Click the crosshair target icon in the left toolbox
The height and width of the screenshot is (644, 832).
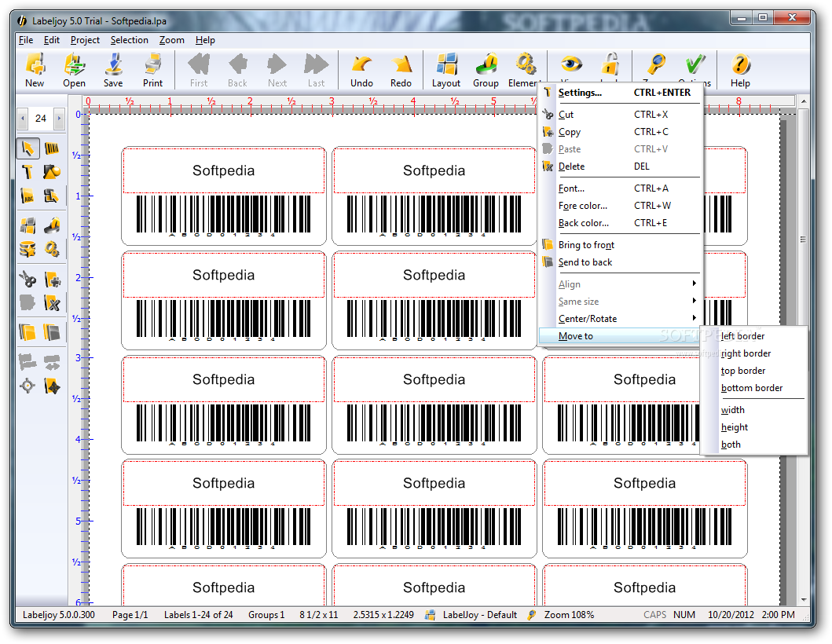pos(27,386)
